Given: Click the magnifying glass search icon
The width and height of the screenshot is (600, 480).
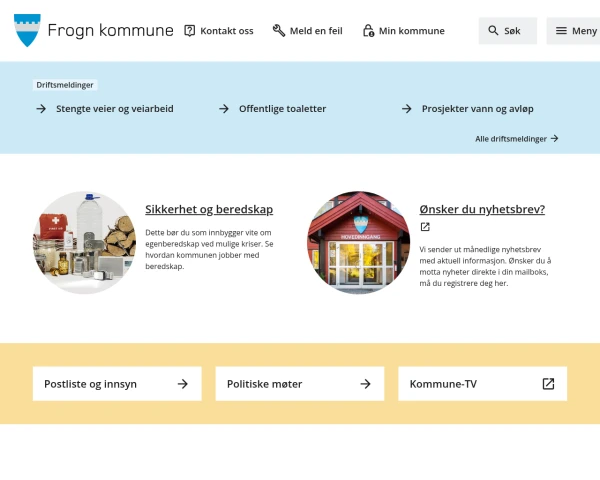Looking at the screenshot, I should click(x=493, y=31).
